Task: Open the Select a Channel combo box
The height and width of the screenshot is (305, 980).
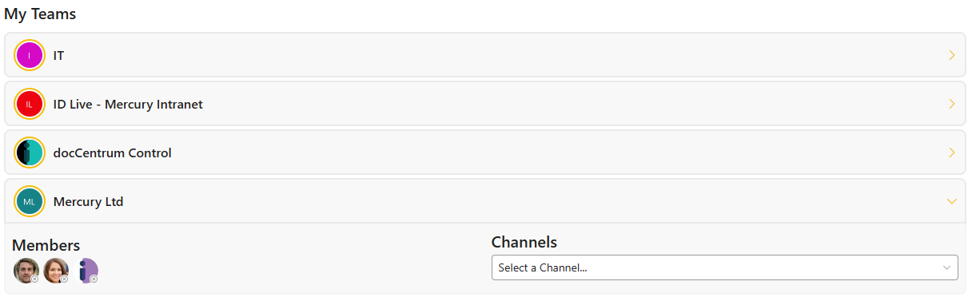Action: [724, 267]
